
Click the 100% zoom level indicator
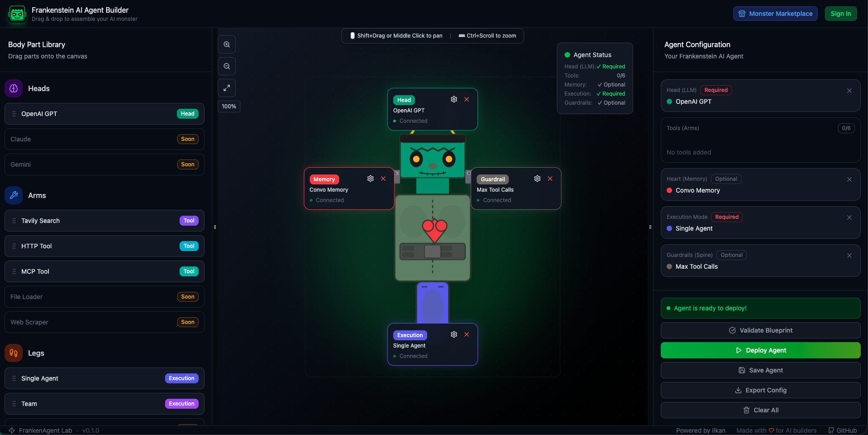point(229,106)
